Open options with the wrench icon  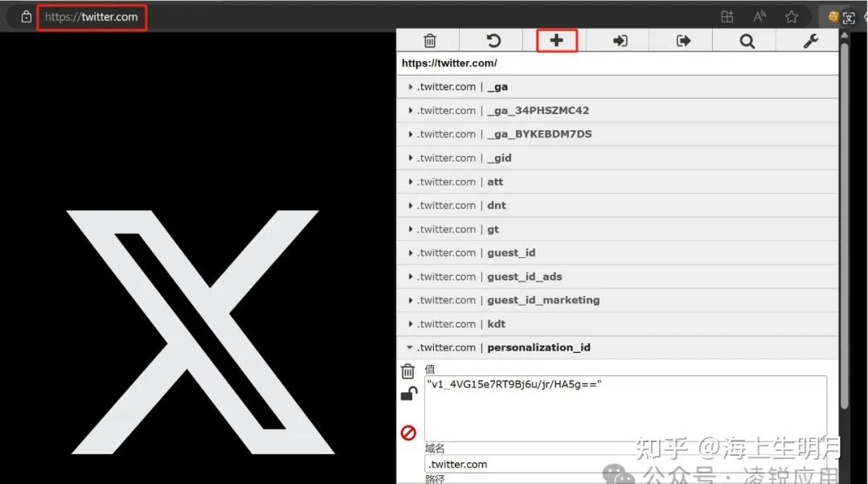[810, 41]
